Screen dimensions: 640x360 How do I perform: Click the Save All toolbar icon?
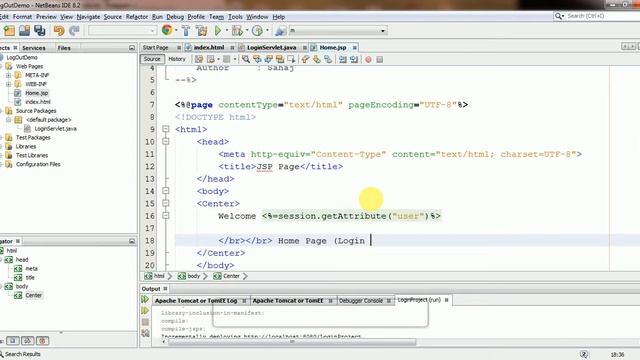click(x=40, y=31)
